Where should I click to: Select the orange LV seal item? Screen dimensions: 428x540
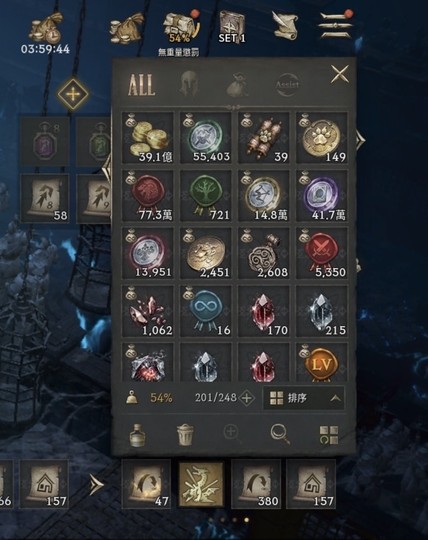tap(322, 362)
